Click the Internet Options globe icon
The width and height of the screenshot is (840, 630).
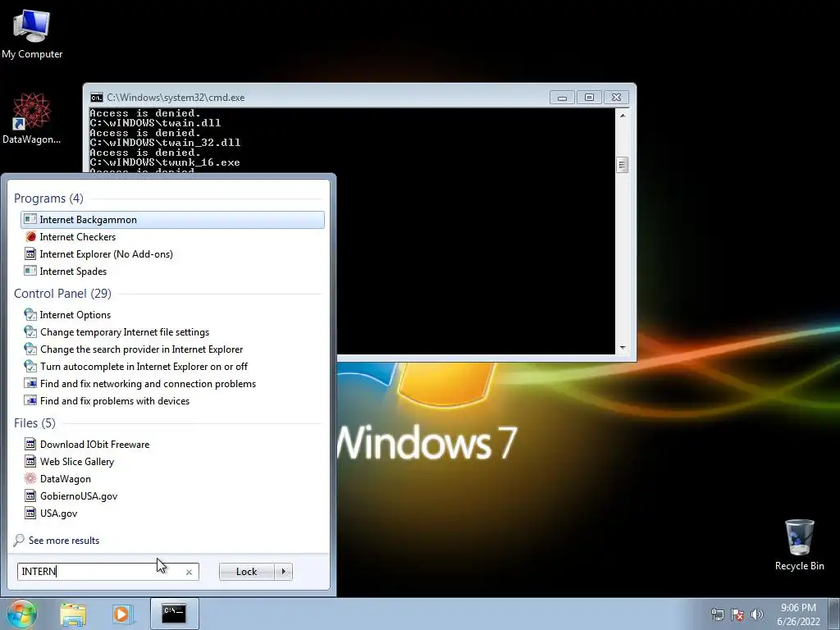pos(30,315)
